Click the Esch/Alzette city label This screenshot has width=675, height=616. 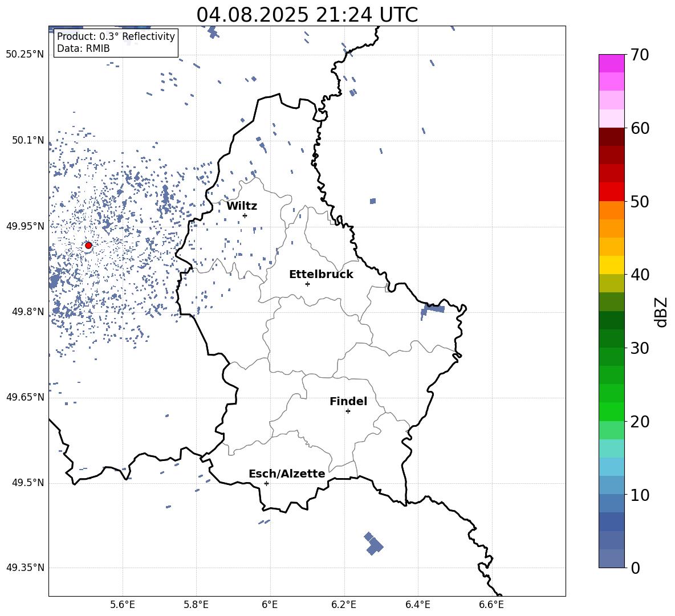click(287, 474)
